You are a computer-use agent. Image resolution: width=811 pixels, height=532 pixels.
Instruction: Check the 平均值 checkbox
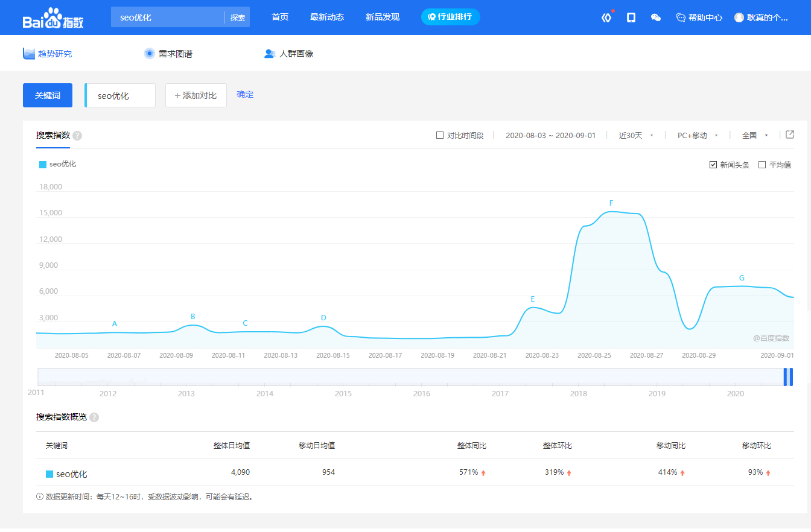(762, 165)
